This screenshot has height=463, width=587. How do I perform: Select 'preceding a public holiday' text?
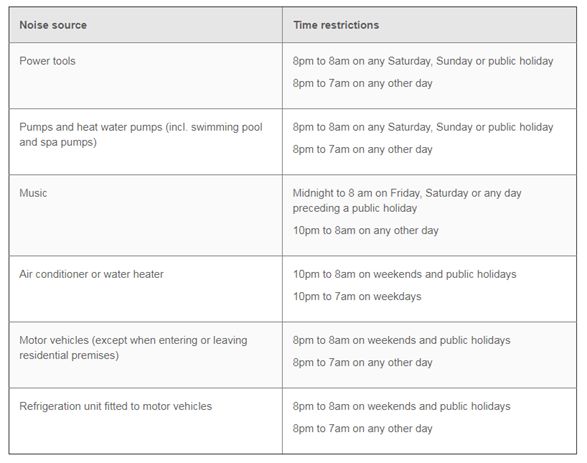pos(355,208)
